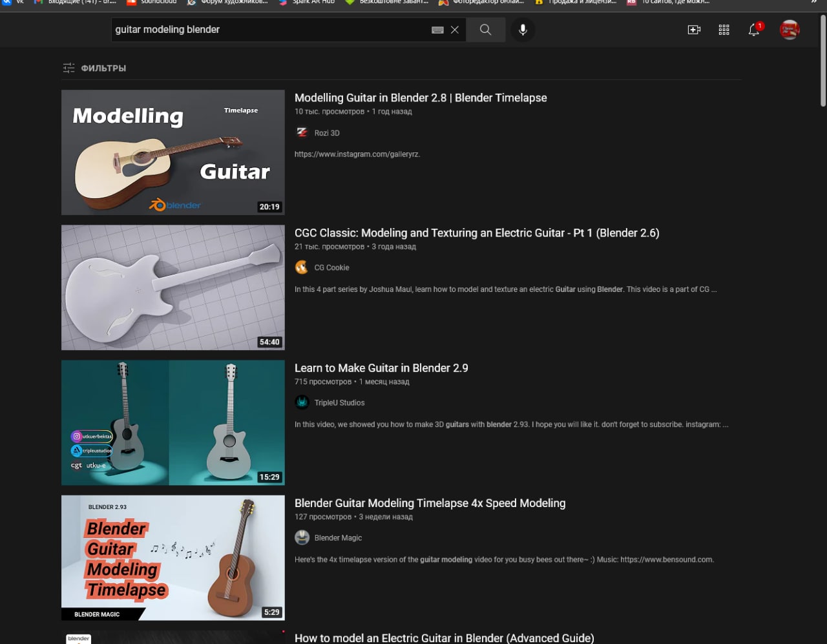
Task: Click the Blender Guitar Modeling Timelapse thumbnail
Action: click(x=173, y=557)
